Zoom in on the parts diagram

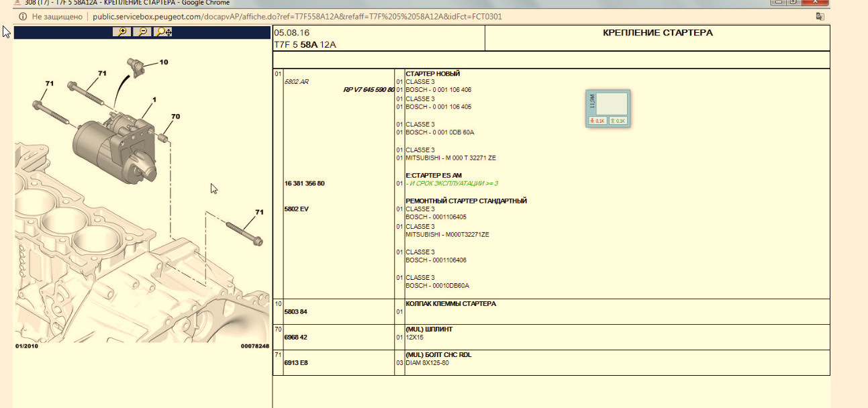pos(124,32)
